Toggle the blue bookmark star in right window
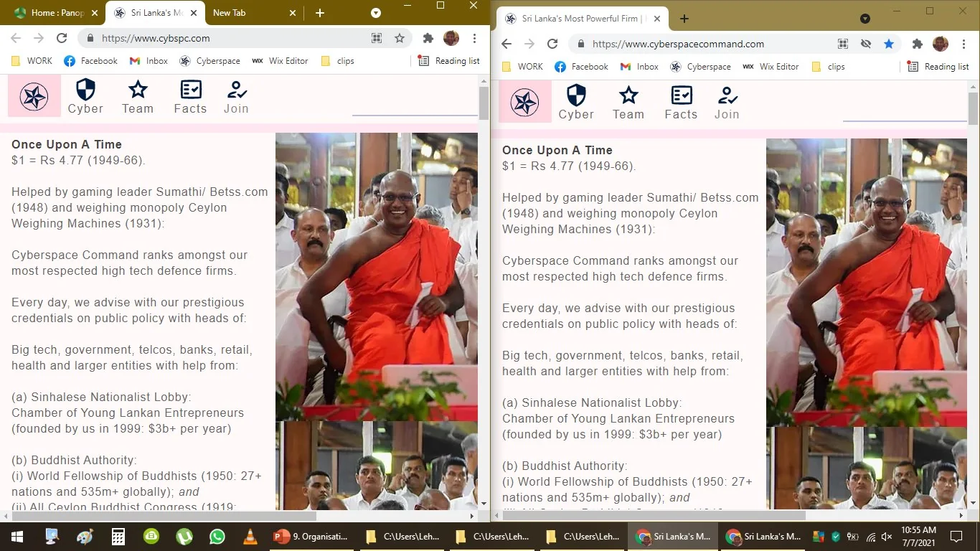This screenshot has height=551, width=980. (889, 44)
